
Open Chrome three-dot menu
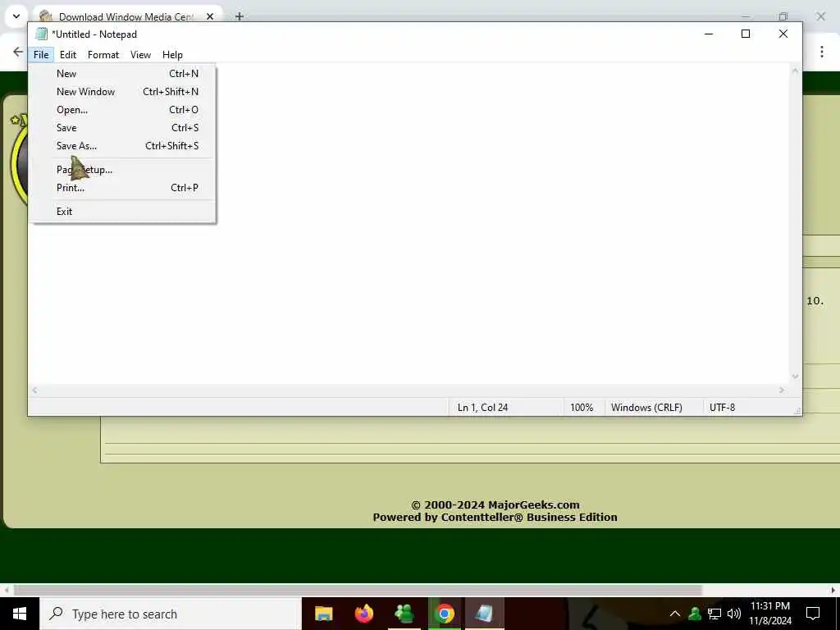[x=822, y=52]
